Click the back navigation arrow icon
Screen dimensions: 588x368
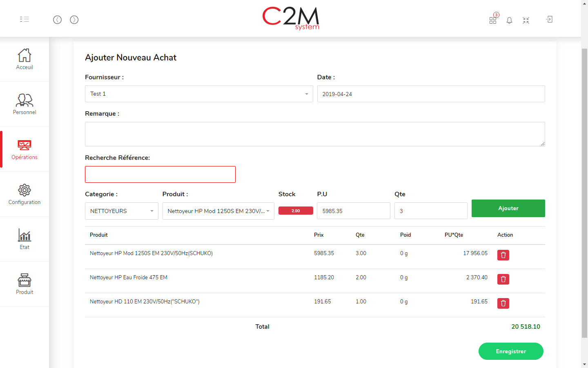57,20
